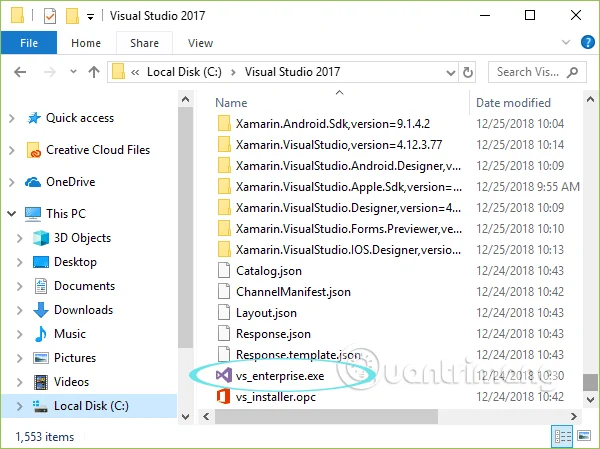Select the Xamarin.VisualStudio.Forms.Previewer folder

click(x=349, y=229)
